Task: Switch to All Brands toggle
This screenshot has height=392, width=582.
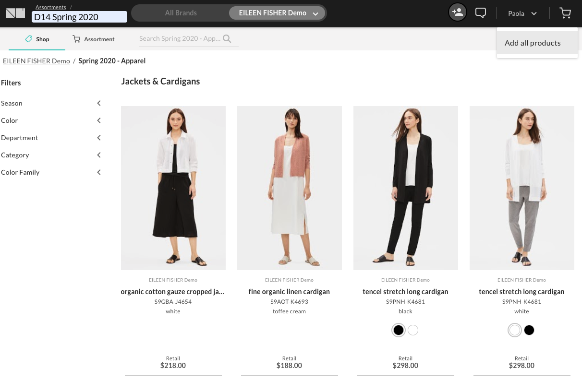Action: tap(181, 13)
